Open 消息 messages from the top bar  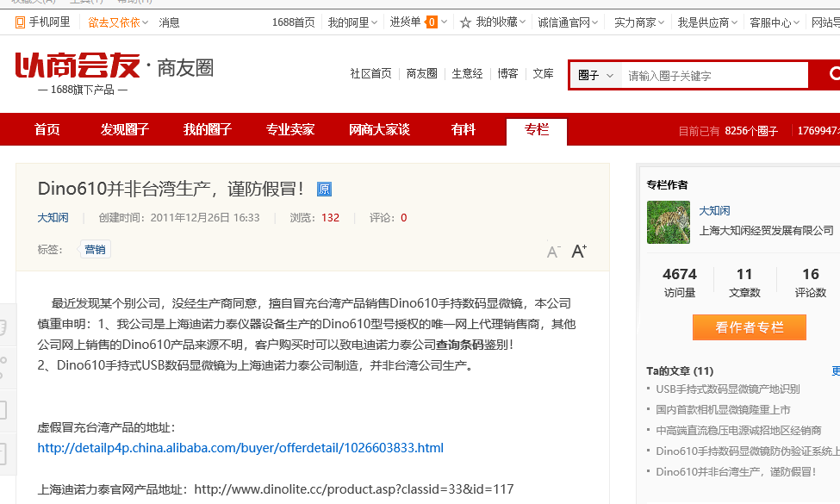click(x=169, y=22)
